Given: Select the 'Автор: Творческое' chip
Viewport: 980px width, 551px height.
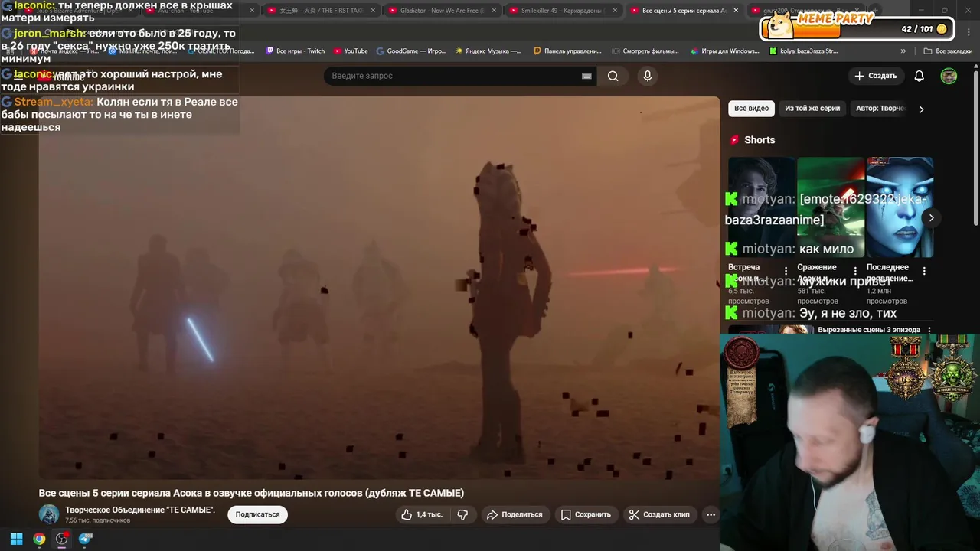Looking at the screenshot, I should [x=880, y=109].
